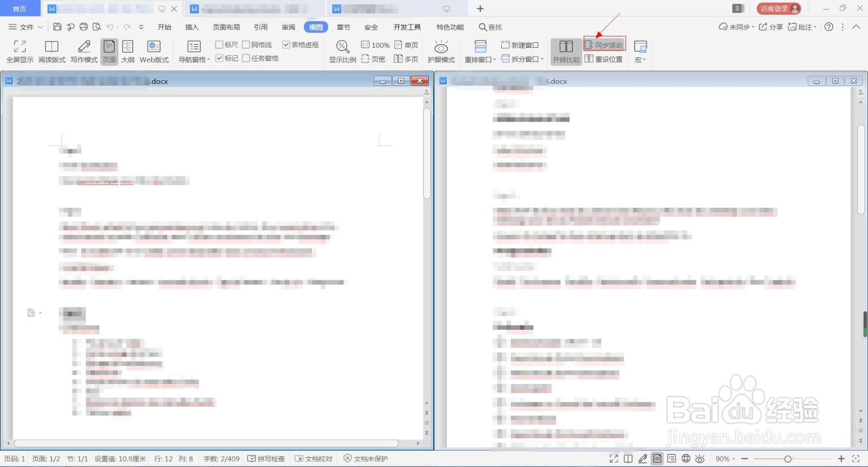868x467 pixels.
Task: Open the Start (开始) ribbon tab
Action: (x=164, y=27)
